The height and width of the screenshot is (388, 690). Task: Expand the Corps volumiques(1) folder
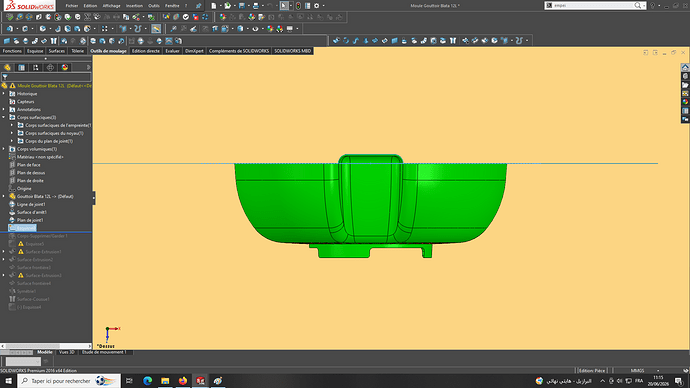tap(4, 149)
